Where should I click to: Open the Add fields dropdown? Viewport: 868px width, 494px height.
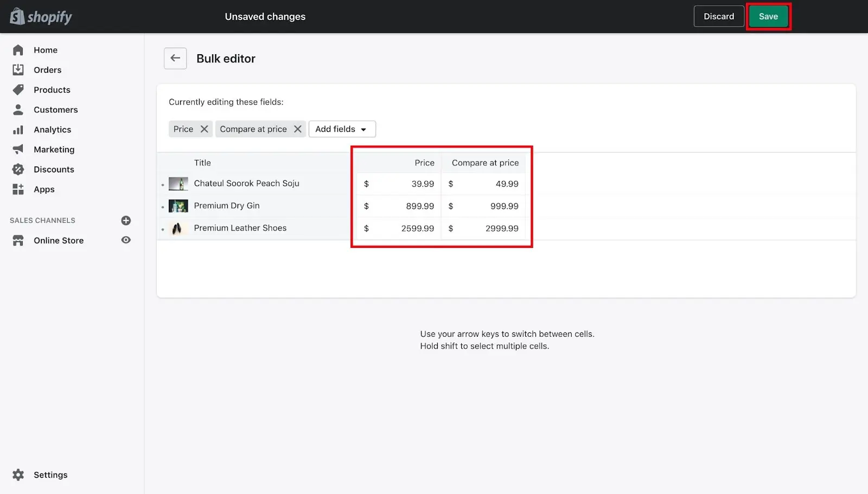pyautogui.click(x=342, y=129)
